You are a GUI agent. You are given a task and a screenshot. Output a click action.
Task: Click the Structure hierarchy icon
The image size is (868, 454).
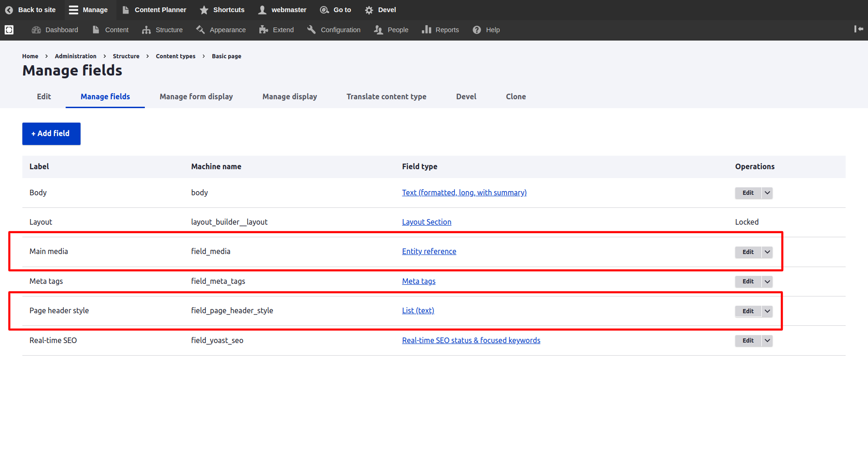(146, 30)
